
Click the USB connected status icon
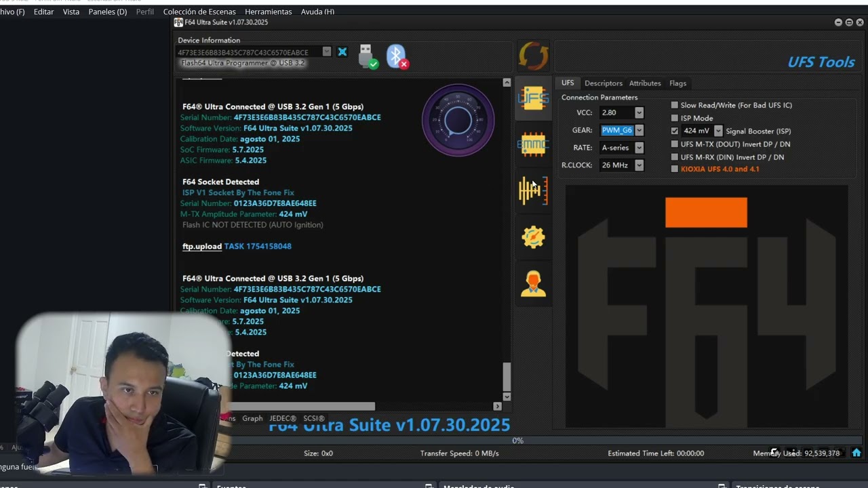click(x=368, y=56)
